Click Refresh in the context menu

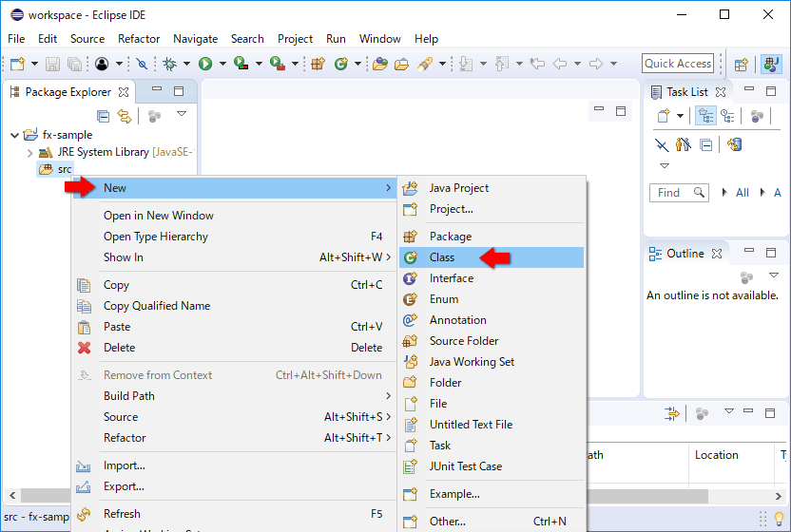[x=235, y=514]
